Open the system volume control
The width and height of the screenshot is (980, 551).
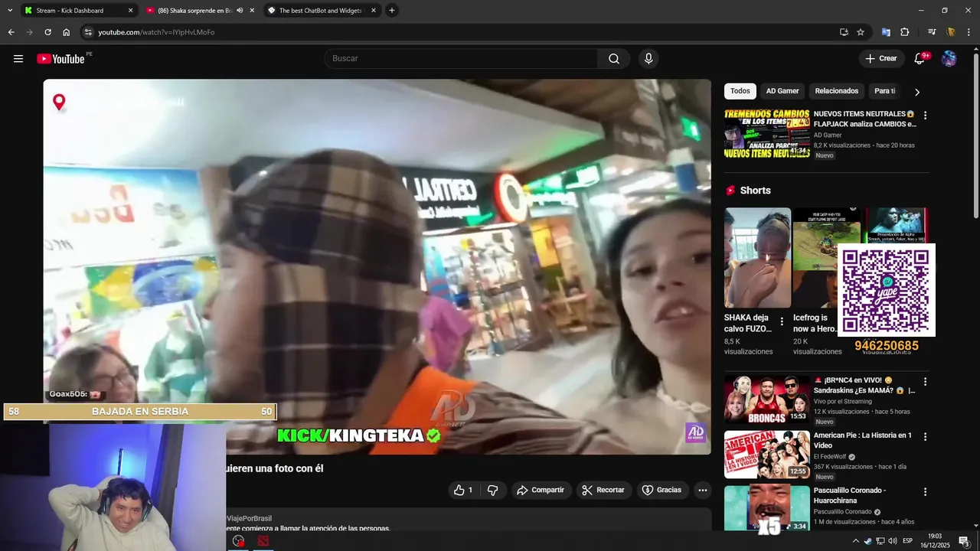click(893, 541)
